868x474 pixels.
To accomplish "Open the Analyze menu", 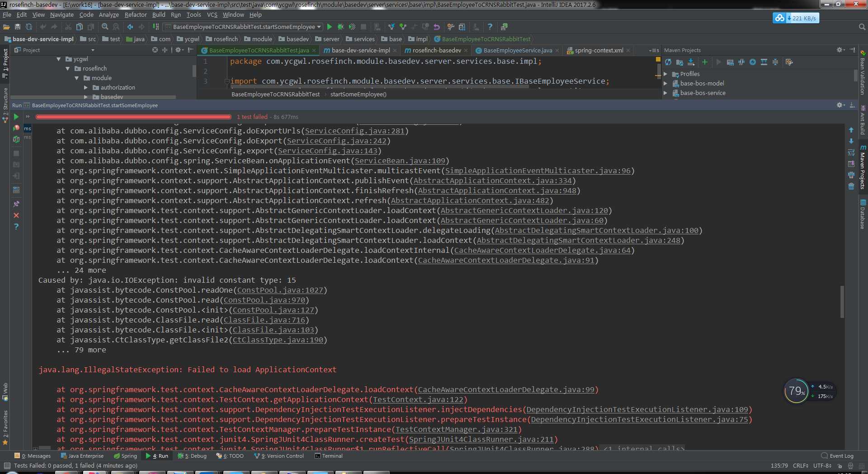I will click(108, 15).
